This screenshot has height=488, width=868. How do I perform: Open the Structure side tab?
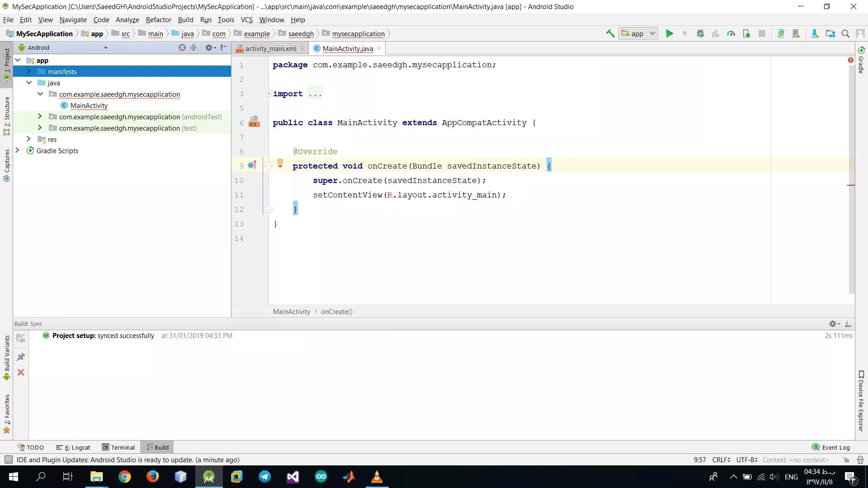[7, 116]
